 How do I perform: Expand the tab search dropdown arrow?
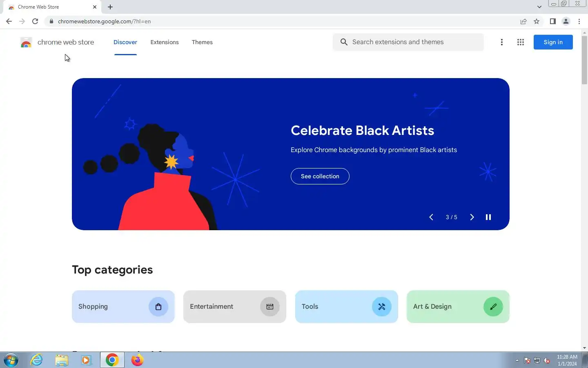click(x=539, y=7)
